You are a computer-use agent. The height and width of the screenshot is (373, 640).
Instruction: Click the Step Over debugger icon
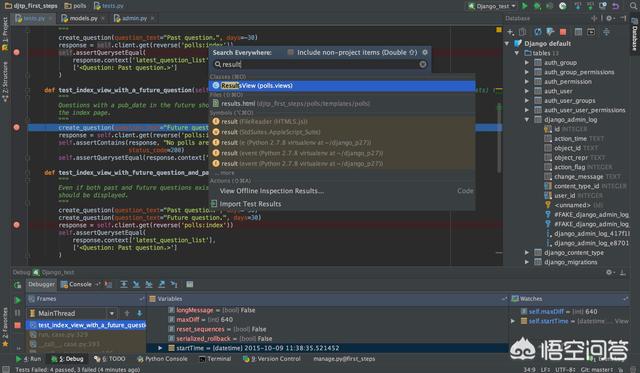[124, 284]
